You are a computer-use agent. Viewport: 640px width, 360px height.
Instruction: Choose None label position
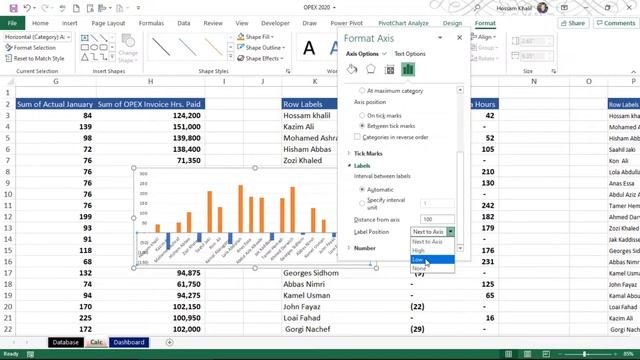click(x=432, y=268)
